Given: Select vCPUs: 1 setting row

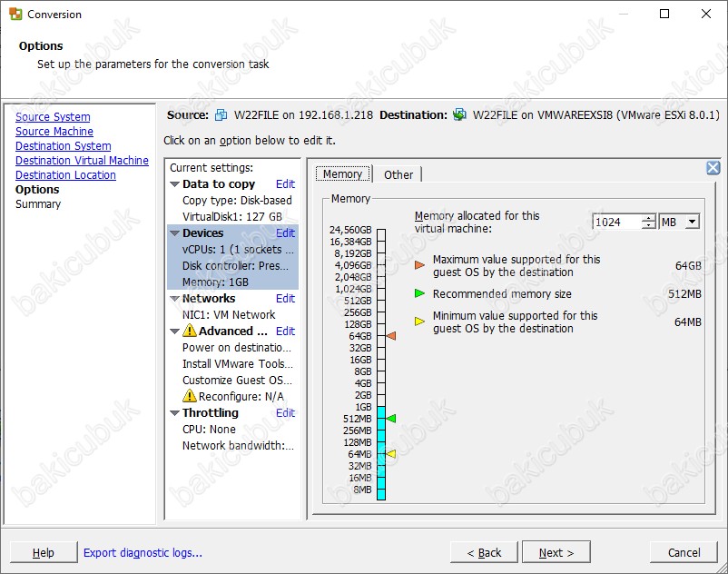Looking at the screenshot, I should tap(232, 250).
